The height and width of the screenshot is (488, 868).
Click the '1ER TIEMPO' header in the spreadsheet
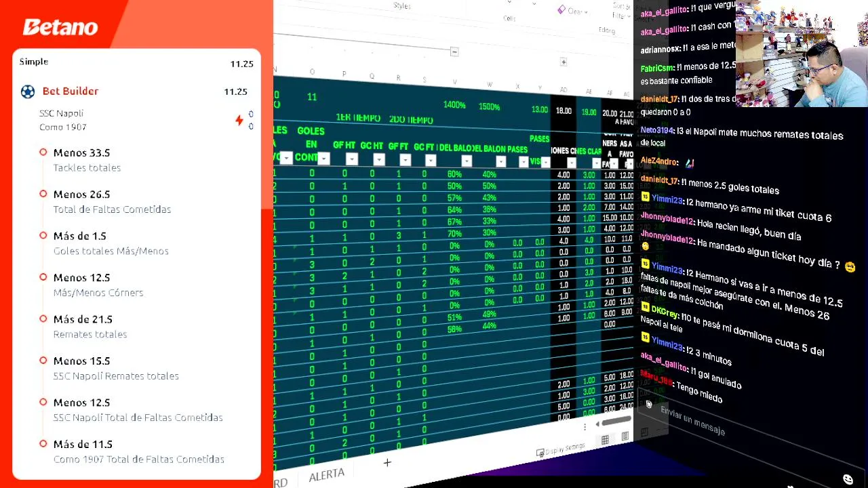(x=358, y=118)
